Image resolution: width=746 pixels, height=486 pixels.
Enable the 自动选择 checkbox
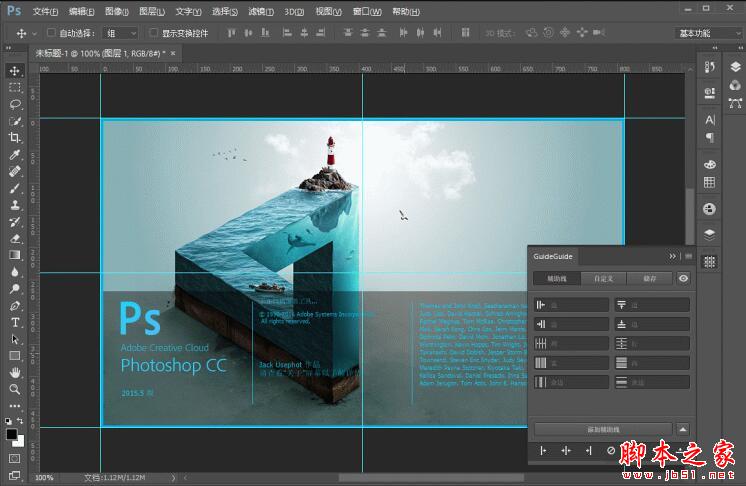tap(51, 33)
